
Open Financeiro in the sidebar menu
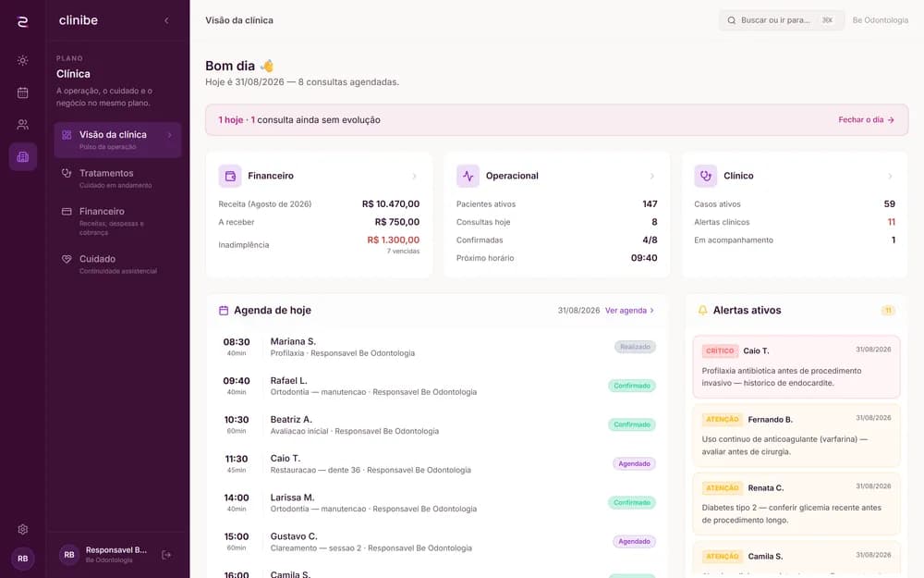(117, 221)
